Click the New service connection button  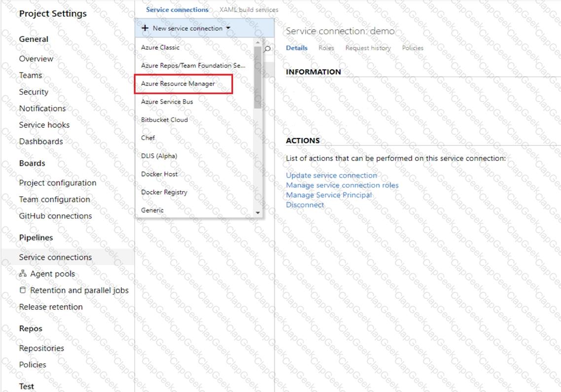(x=204, y=28)
